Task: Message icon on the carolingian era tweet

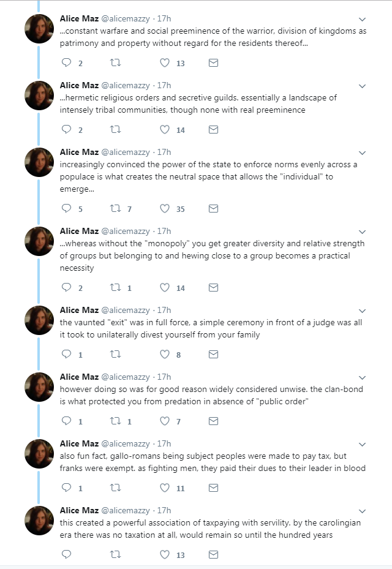Action: [213, 555]
